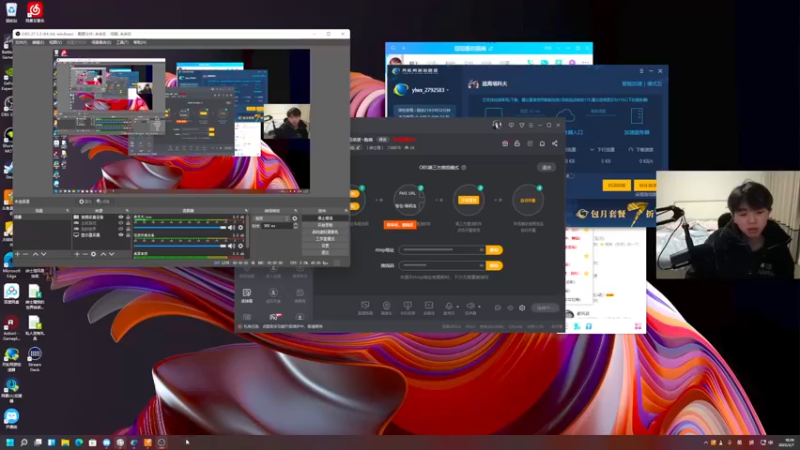The image size is (800, 450).
Task: Open the last menu in OBS menu bar
Action: 139,42
